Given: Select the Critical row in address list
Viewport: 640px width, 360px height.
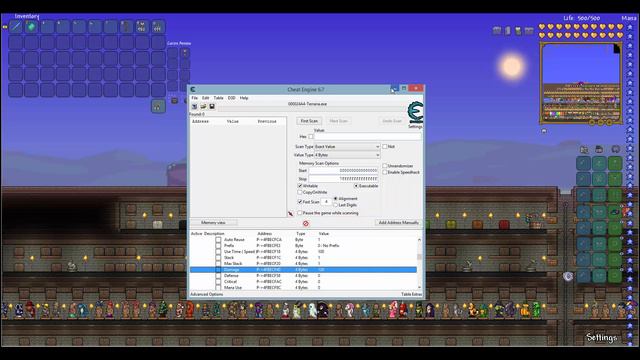Looking at the screenshot, I should tap(303, 282).
